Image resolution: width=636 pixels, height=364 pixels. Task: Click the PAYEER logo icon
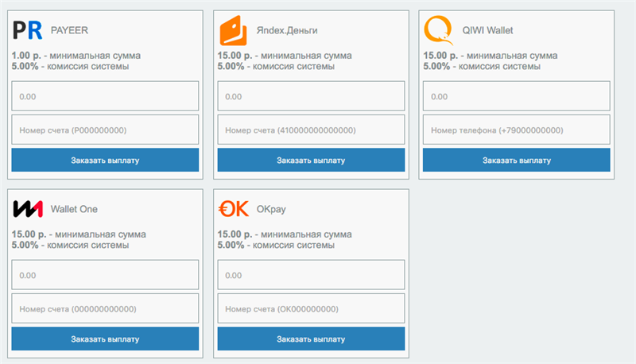[27, 32]
